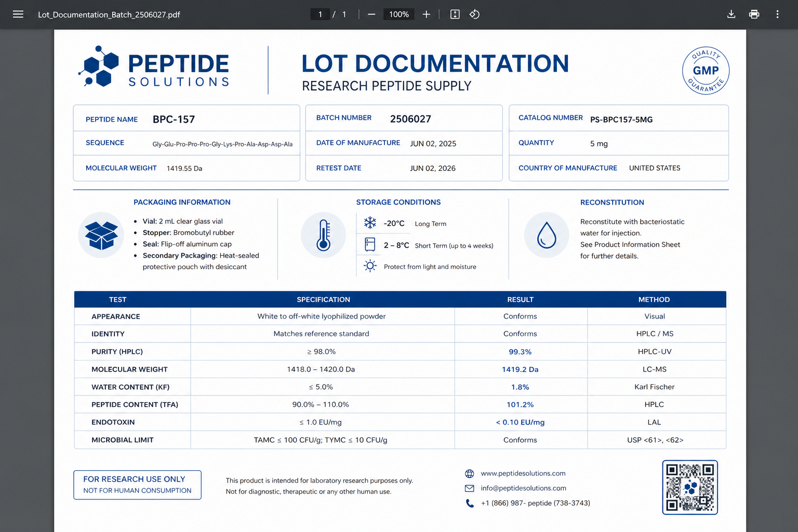Click batch number 2506027

410,119
